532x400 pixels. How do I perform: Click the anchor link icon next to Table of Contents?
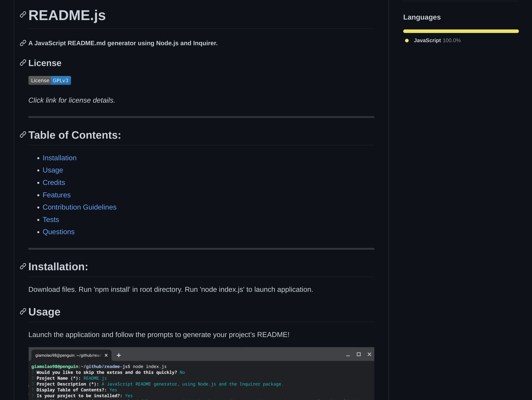[x=23, y=134]
